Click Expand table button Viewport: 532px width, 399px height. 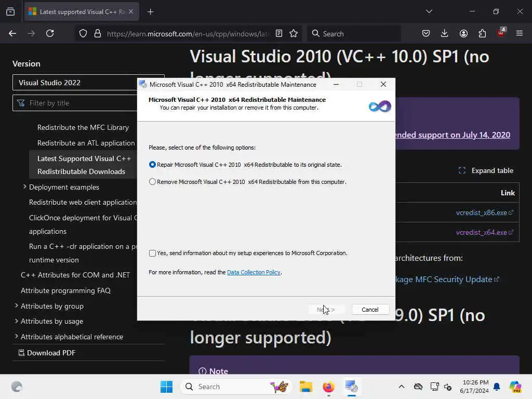(486, 170)
